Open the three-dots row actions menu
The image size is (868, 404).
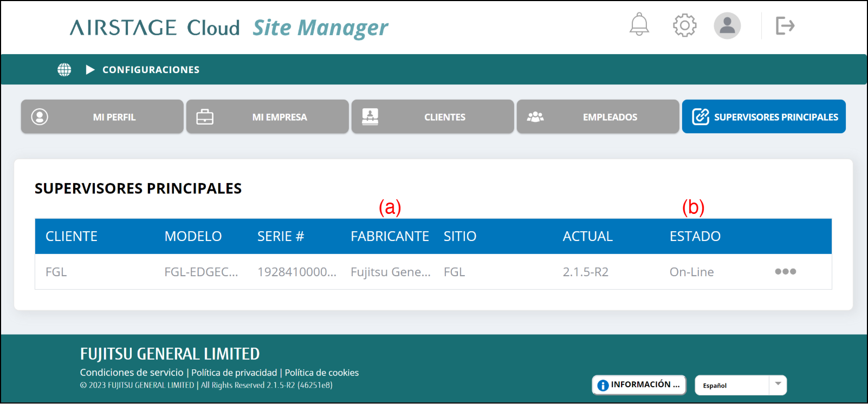pos(785,272)
